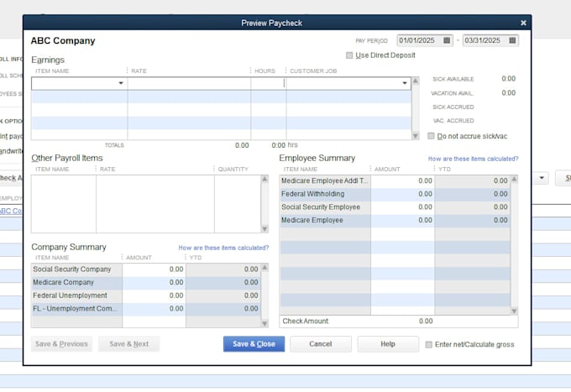The height and width of the screenshot is (392, 571).
Task: Select Medicare Employee Addl T... row
Action: pyautogui.click(x=395, y=181)
